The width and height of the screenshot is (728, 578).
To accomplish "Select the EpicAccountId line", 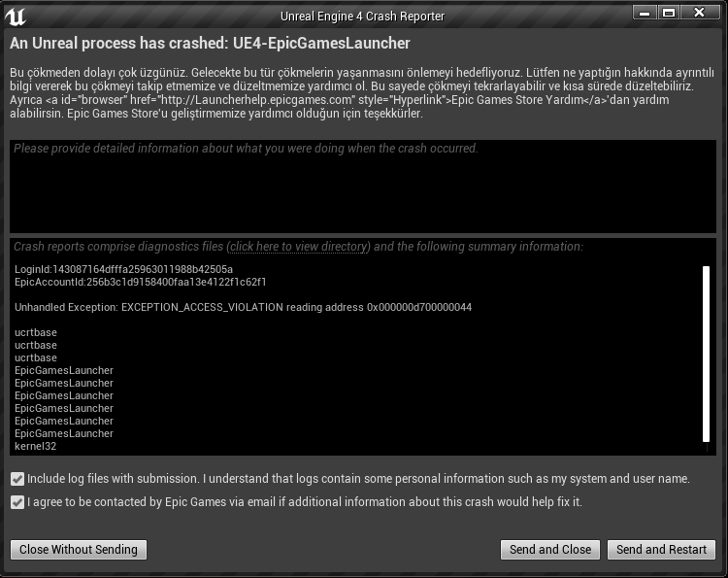I will pos(140,282).
